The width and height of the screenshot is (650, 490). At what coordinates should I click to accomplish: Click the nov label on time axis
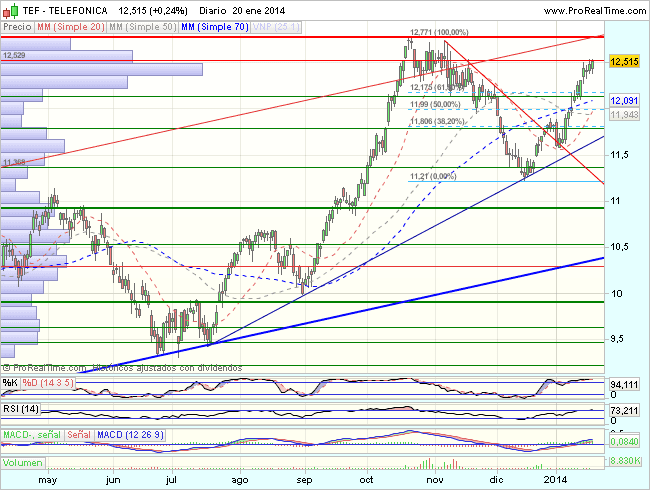click(x=435, y=480)
